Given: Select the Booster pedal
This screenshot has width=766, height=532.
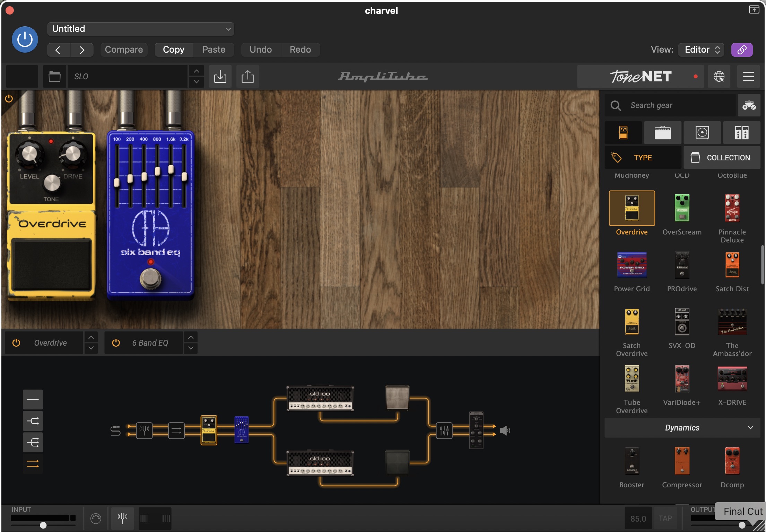Looking at the screenshot, I should pos(632,461).
